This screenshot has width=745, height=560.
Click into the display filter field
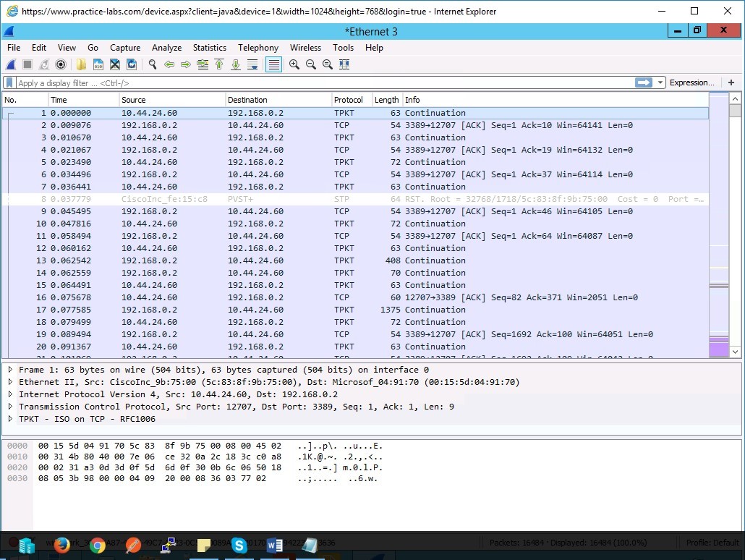click(x=325, y=82)
